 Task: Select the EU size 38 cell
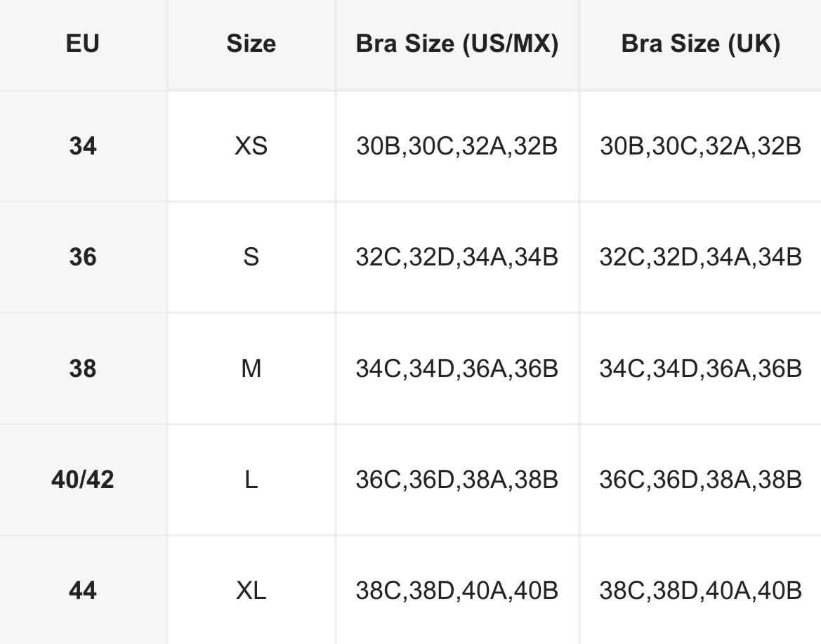[83, 368]
